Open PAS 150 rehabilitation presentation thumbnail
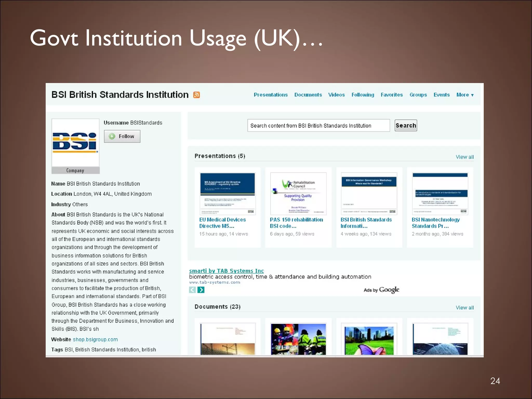 pos(298,194)
